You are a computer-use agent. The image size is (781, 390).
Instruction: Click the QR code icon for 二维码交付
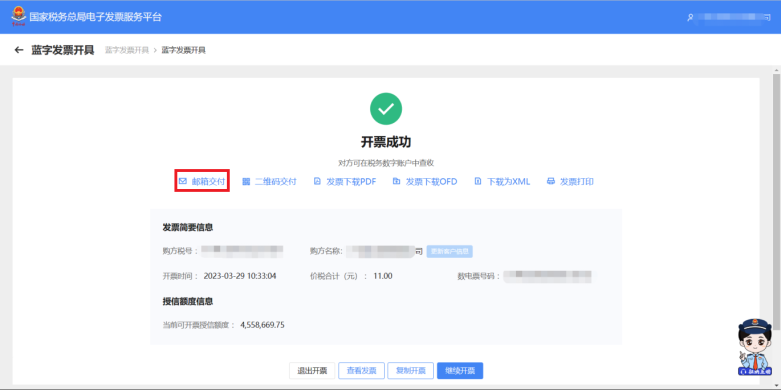tap(246, 182)
